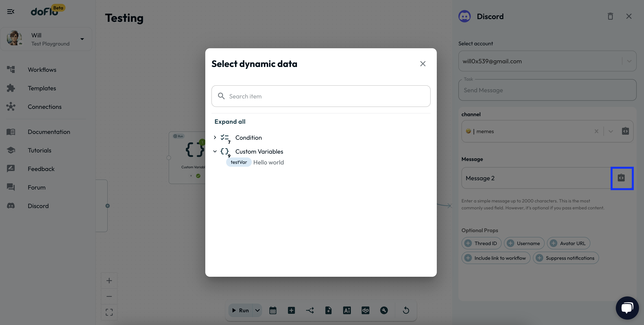The width and height of the screenshot is (644, 325).
Task: Click the Expand all link
Action: click(230, 122)
